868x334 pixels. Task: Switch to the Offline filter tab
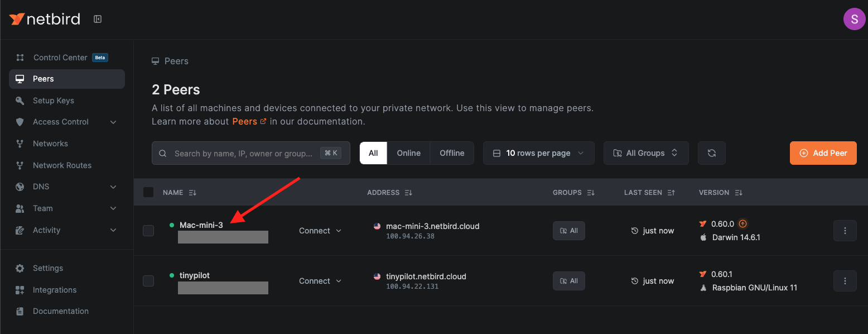[x=451, y=152]
